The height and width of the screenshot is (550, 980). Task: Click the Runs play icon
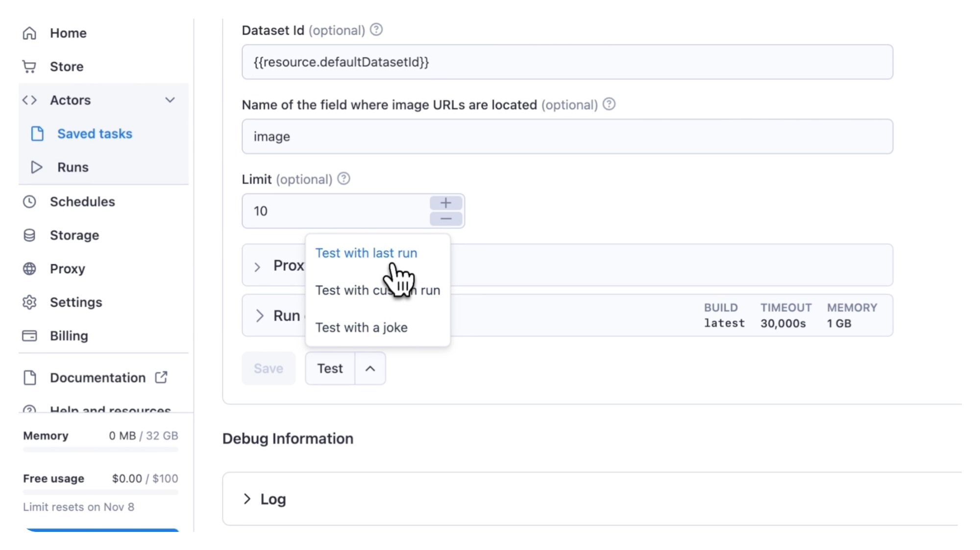point(37,167)
